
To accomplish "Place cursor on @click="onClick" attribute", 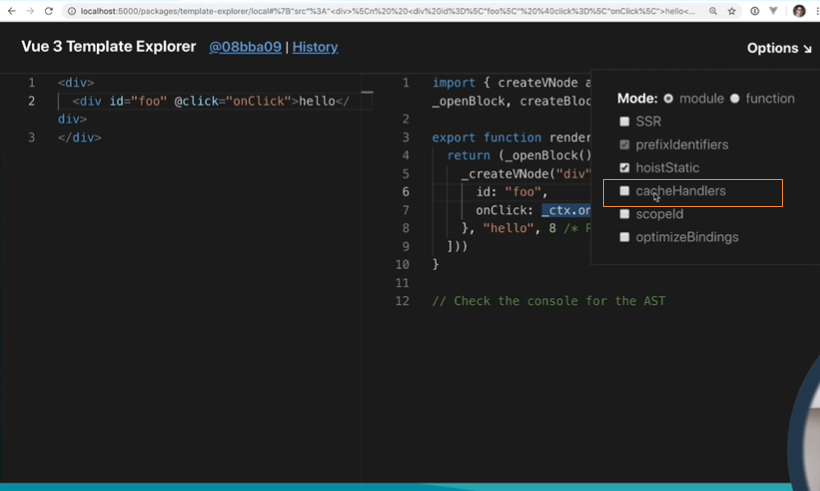I will tap(232, 101).
